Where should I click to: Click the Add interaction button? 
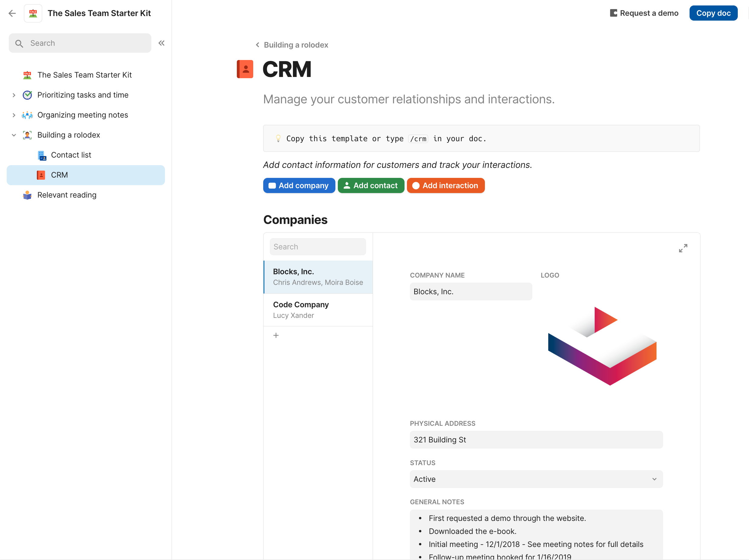[x=445, y=185]
